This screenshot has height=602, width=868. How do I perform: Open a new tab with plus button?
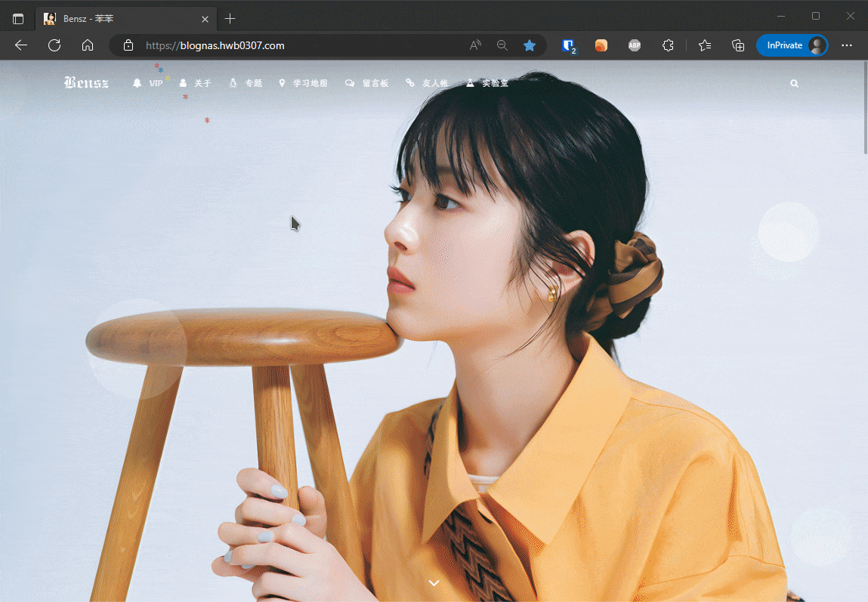click(x=230, y=18)
